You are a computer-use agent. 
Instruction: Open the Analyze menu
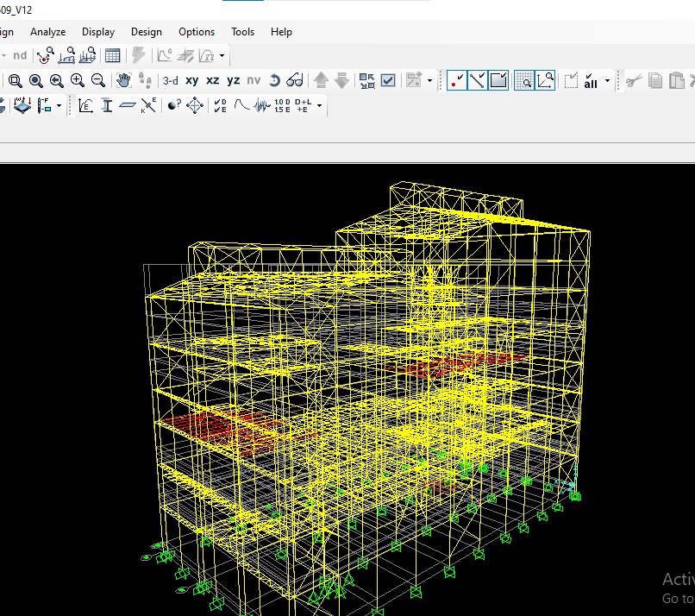(48, 32)
